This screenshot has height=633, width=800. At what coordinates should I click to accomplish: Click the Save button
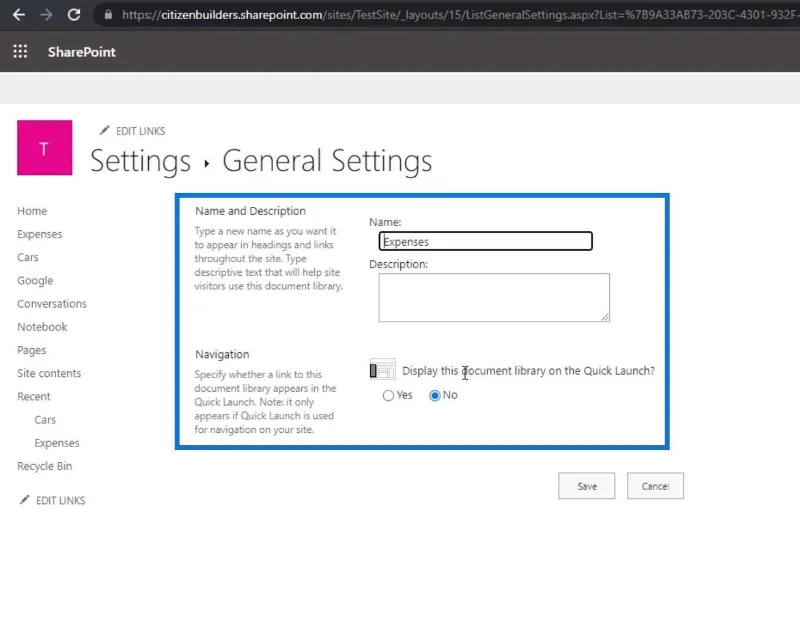point(587,486)
